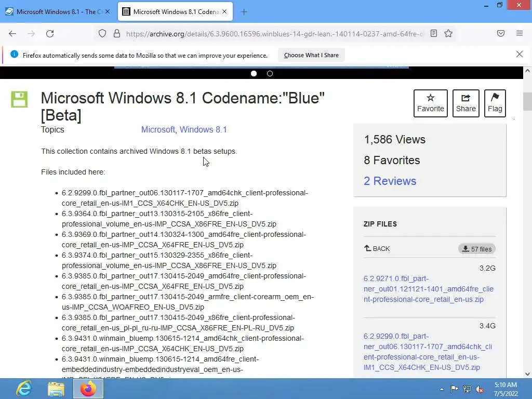
Task: Click the '3.4G' file size label
Action: pos(487,326)
